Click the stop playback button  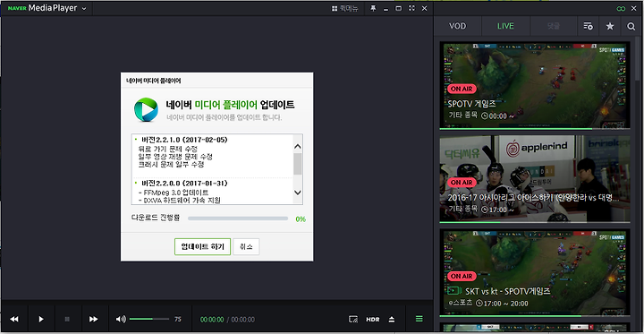68,319
